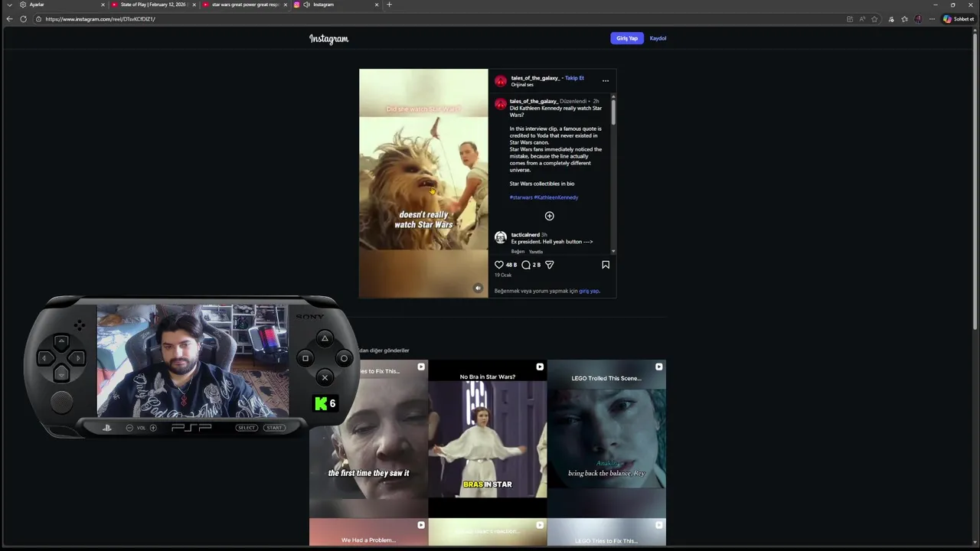Click the PSP overlay circle button
The width and height of the screenshot is (980, 551).
344,358
